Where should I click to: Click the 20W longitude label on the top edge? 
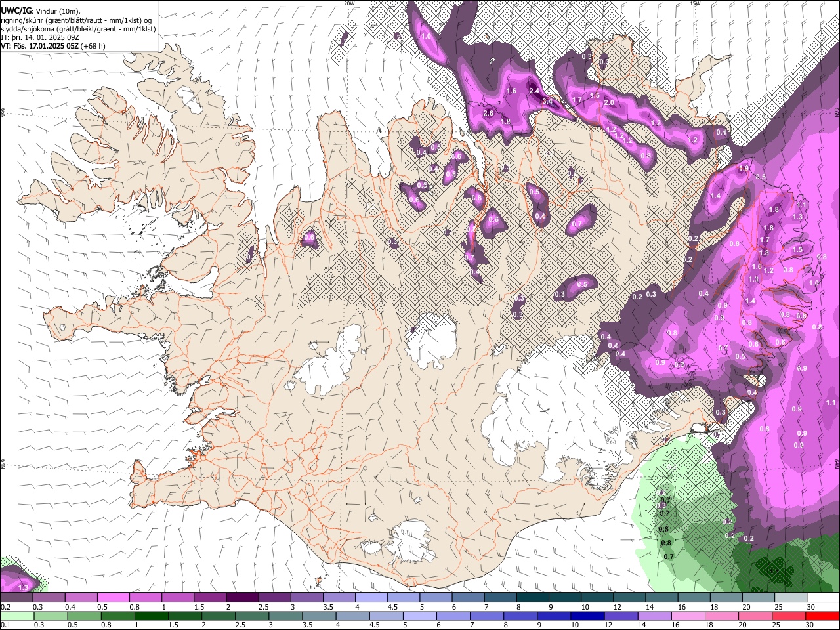pyautogui.click(x=349, y=3)
